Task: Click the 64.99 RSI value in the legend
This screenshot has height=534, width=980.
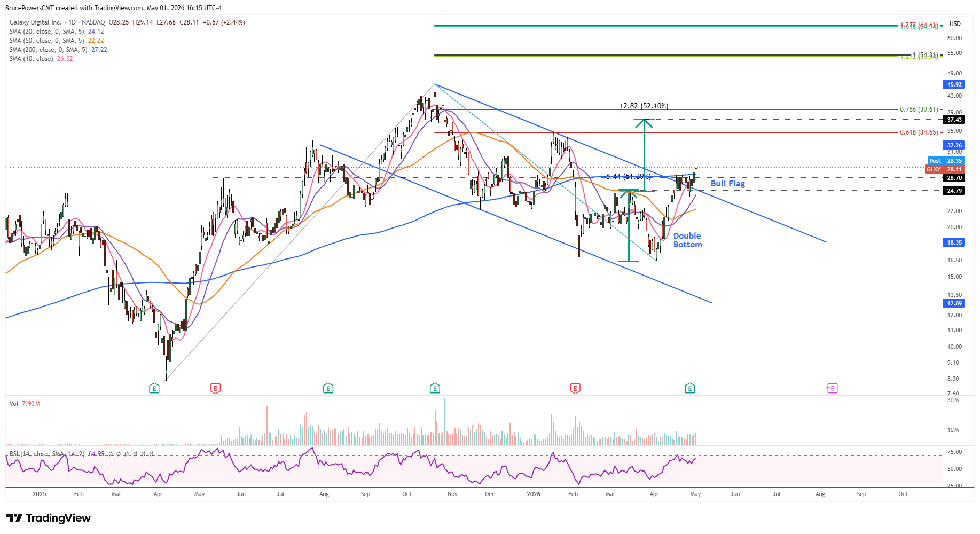Action: (97, 454)
